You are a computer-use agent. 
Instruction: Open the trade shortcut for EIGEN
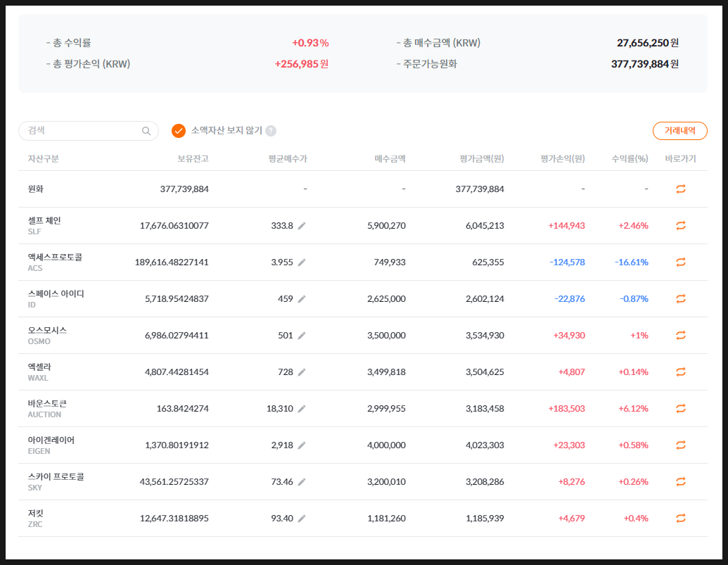pos(681,445)
